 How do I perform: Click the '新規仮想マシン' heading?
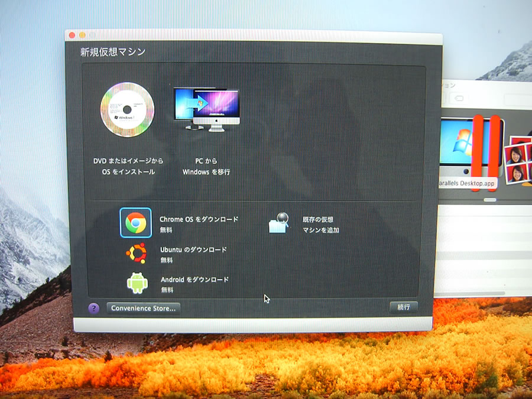click(113, 51)
